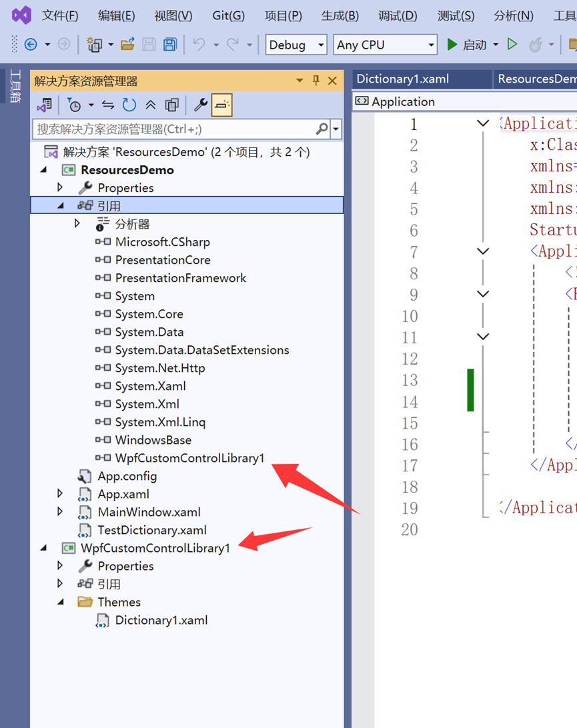Open the Debug configuration dropdown

(x=296, y=45)
